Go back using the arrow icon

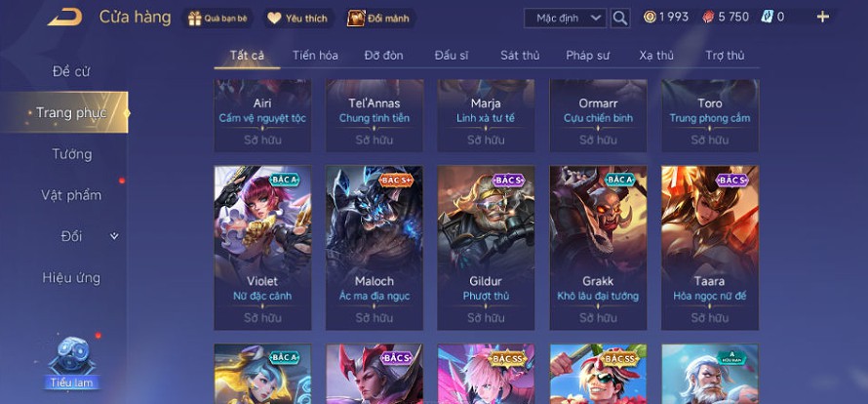(65, 18)
